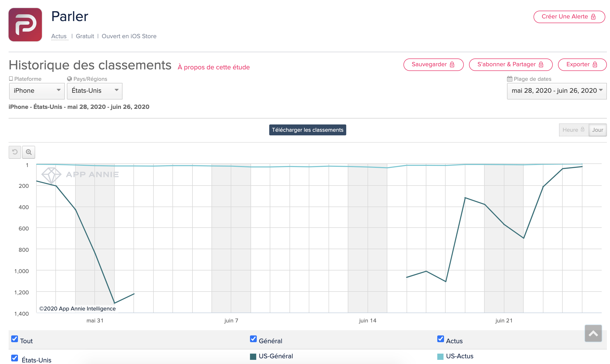Open the États-Unis country dropdown
The image size is (610, 364).
pos(95,91)
